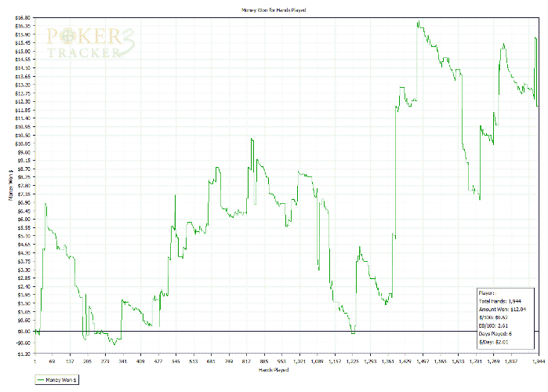Click Amount Won: $12.04 in the stats box
Screen dimensions: 548x392
click(x=503, y=309)
